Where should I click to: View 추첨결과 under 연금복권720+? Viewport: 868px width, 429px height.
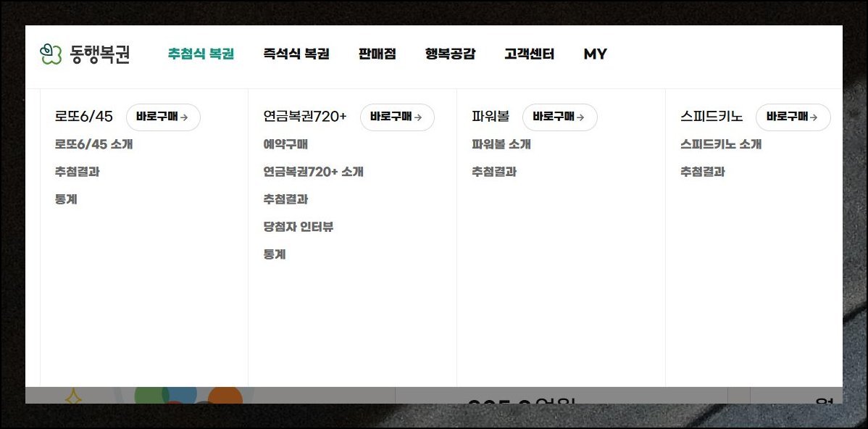[285, 200]
